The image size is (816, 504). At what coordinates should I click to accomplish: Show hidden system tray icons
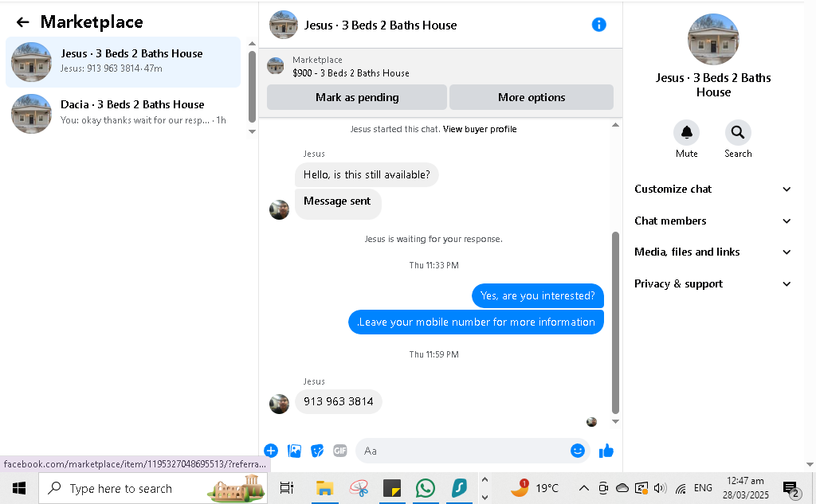[584, 488]
